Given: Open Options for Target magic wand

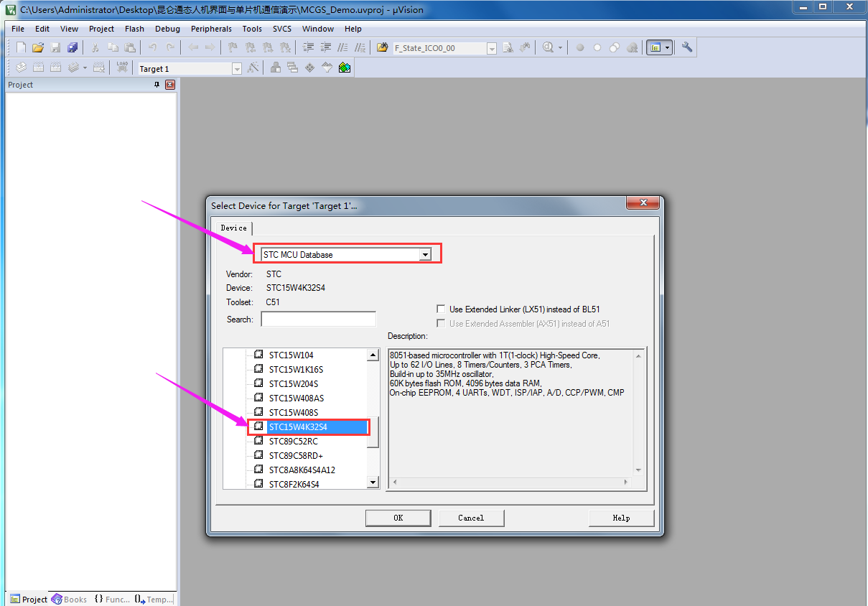Looking at the screenshot, I should click(253, 67).
